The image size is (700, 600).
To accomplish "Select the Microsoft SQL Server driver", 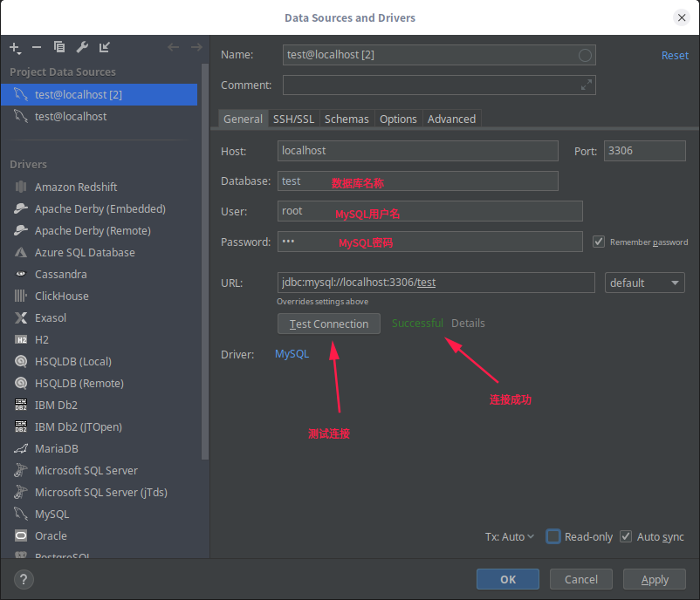I will pos(86,471).
